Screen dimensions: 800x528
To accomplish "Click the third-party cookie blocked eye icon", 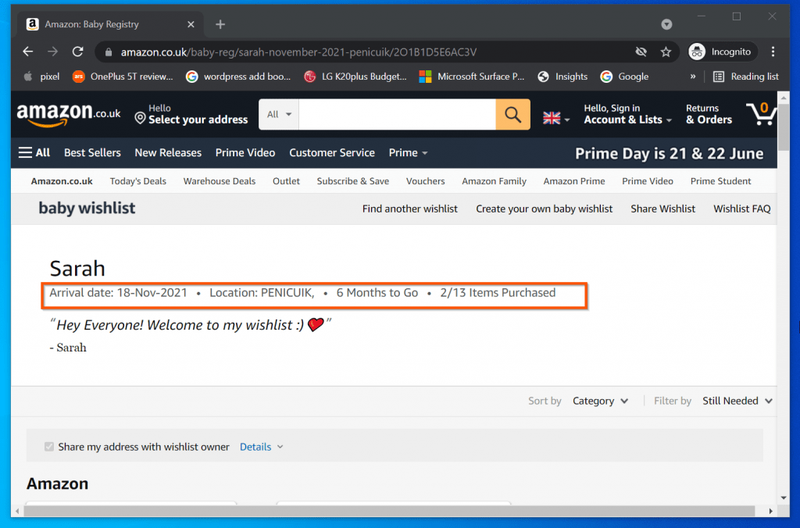I will click(641, 52).
